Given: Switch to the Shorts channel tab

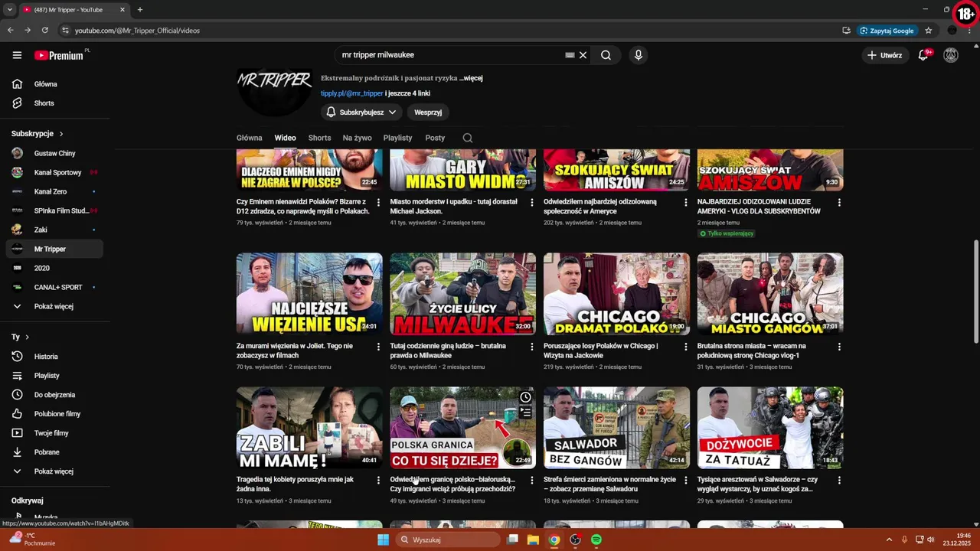Looking at the screenshot, I should pos(319,138).
